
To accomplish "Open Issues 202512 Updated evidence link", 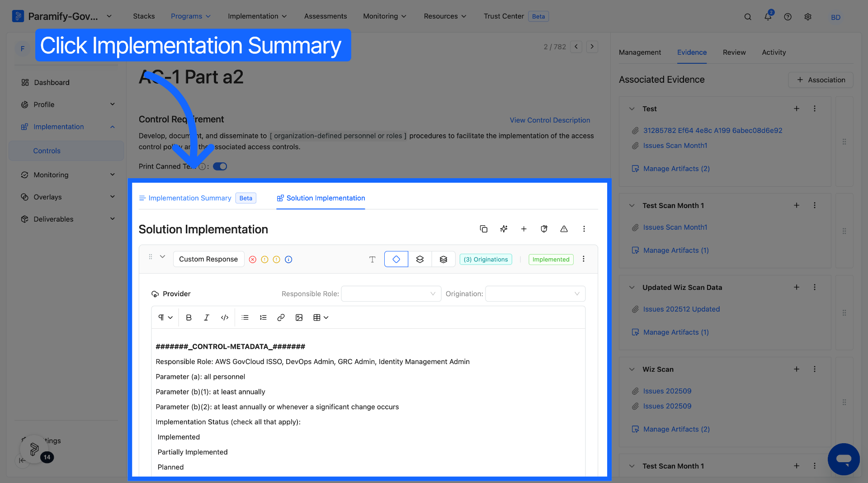I will pyautogui.click(x=681, y=309).
